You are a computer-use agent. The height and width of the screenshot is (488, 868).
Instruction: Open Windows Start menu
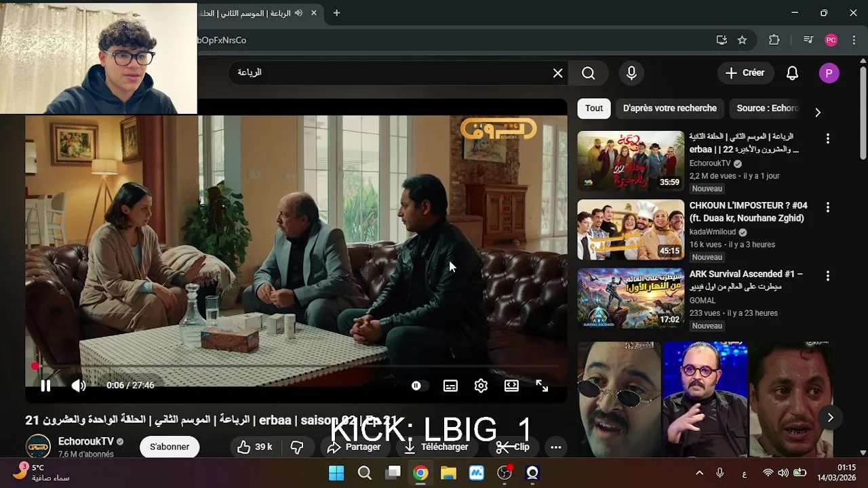click(x=336, y=473)
